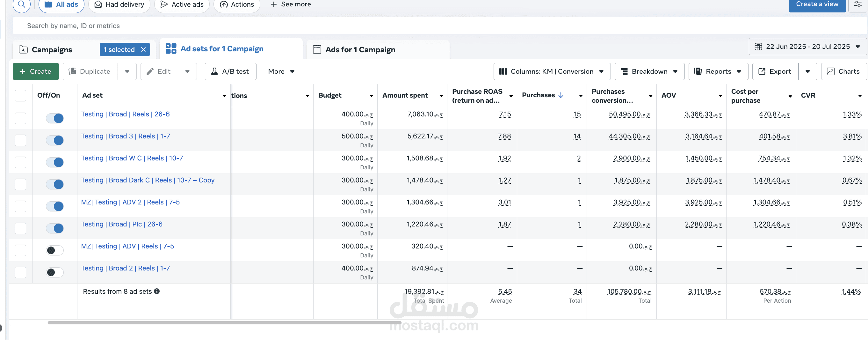Expand the Columns: KM | Conversion dropdown
Viewport: 868px width, 340px height.
pyautogui.click(x=552, y=71)
